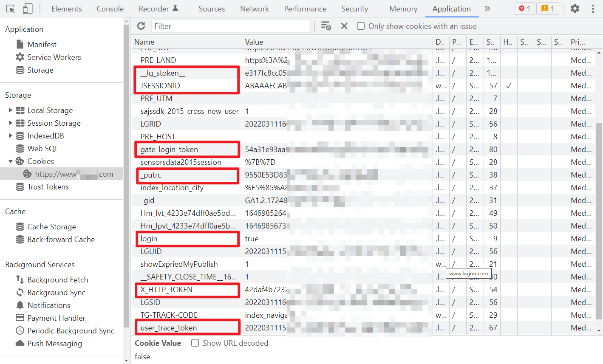
Task: Select the JSESSIONID cookie row
Action: pos(363,85)
